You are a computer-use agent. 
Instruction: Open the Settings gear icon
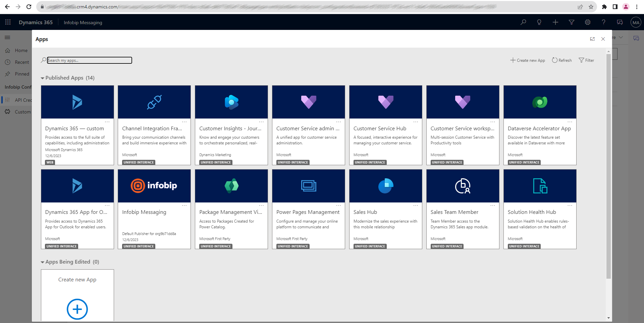[587, 22]
